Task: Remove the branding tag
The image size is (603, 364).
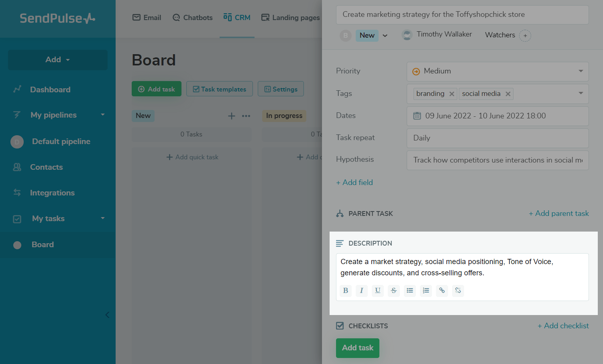Action: click(452, 94)
